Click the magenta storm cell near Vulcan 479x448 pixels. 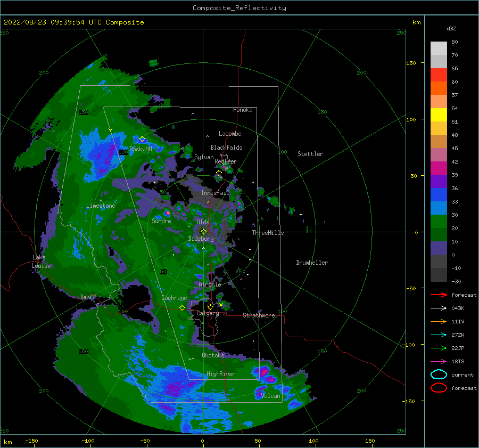263,372
